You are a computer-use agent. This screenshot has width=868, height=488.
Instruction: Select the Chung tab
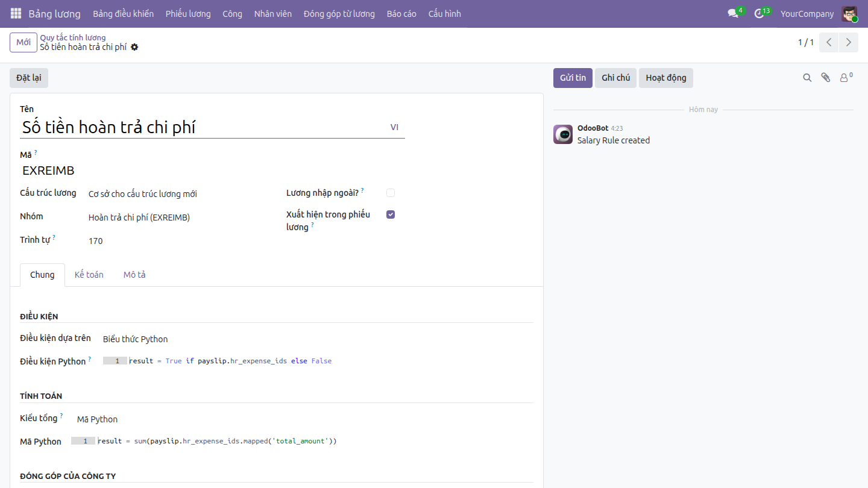coord(42,275)
